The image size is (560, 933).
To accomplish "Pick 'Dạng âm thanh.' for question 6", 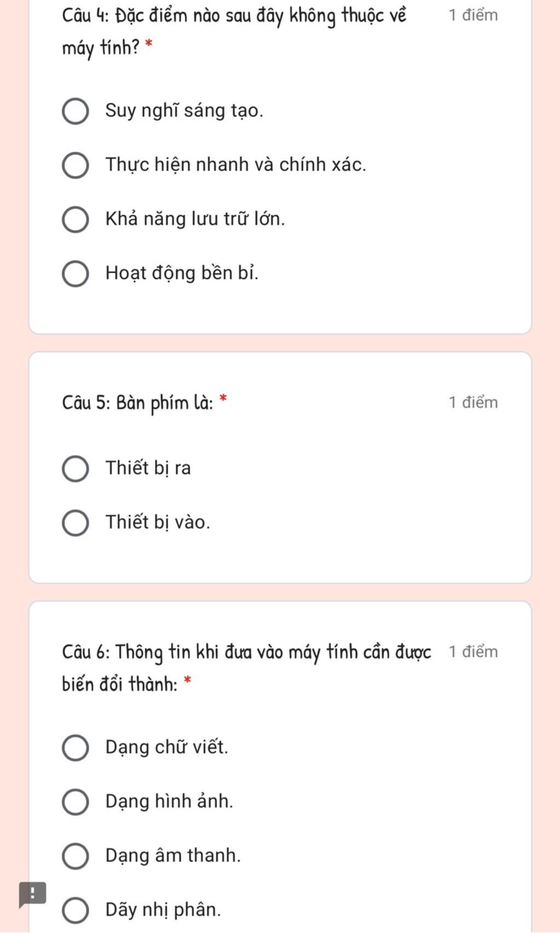I will (75, 856).
